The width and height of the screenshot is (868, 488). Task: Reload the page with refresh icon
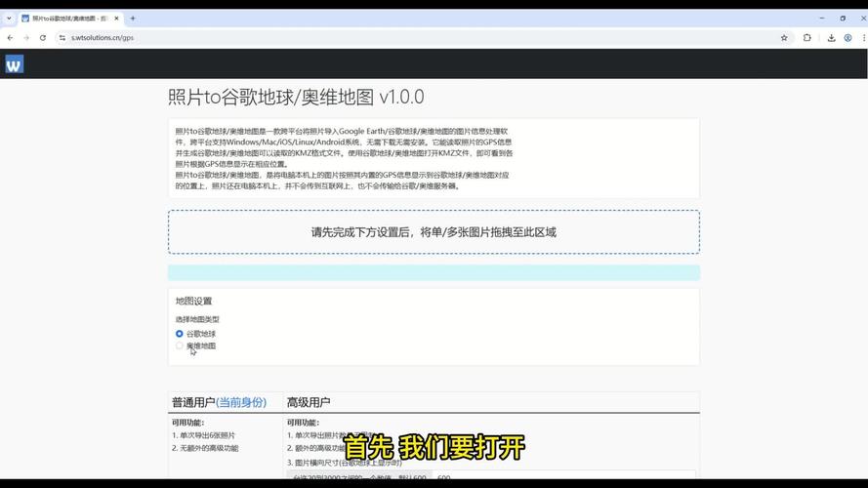pos(43,38)
